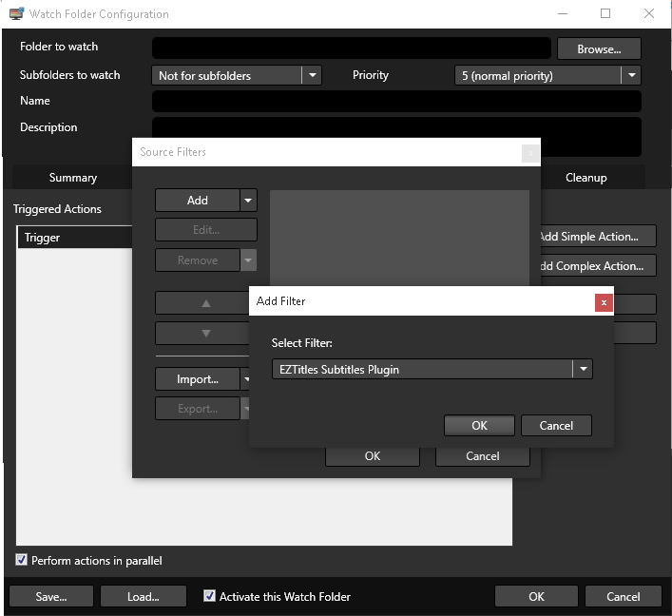Screen dimensions: 672x616
Task: Click the Name input field
Action: 396,101
